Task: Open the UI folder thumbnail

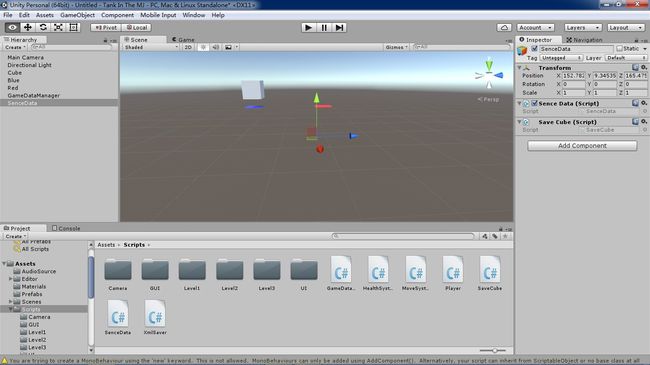Action: click(x=304, y=270)
